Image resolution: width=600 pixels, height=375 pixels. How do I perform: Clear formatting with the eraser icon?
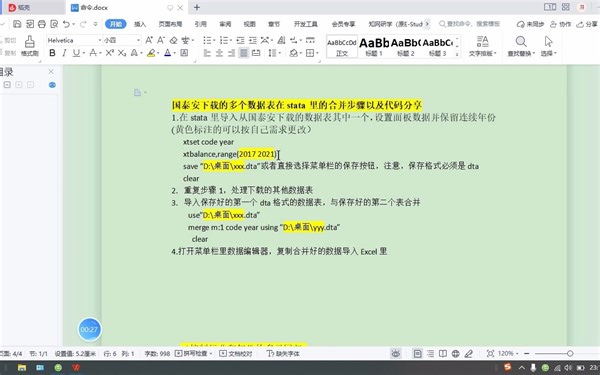click(x=173, y=40)
